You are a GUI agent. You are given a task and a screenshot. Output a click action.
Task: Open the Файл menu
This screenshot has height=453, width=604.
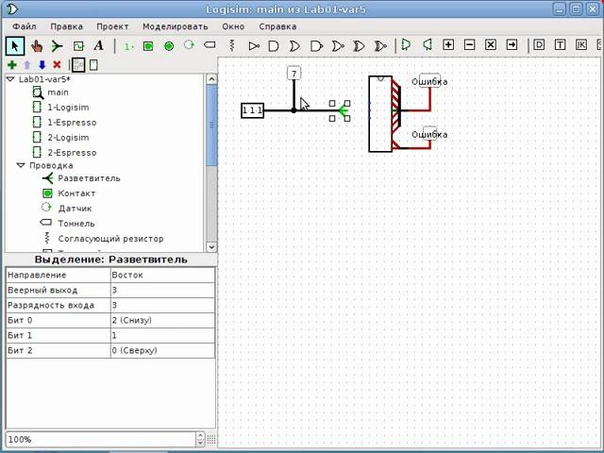(24, 27)
